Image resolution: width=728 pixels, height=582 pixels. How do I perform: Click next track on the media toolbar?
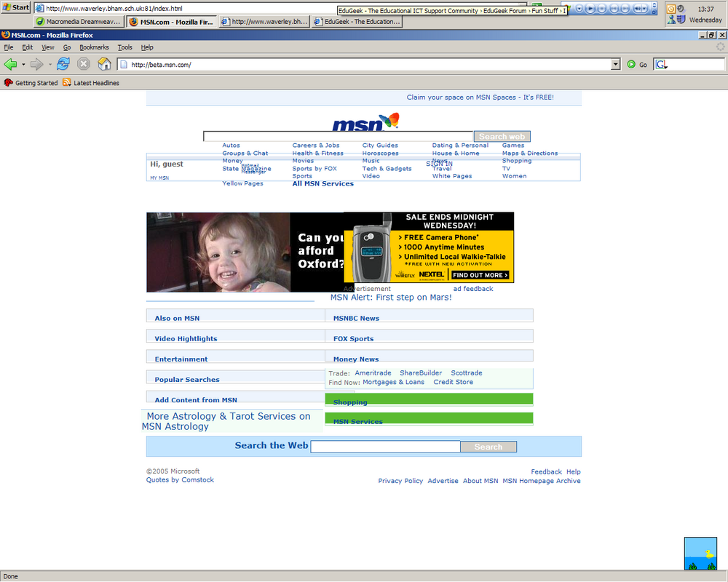pyautogui.click(x=625, y=8)
